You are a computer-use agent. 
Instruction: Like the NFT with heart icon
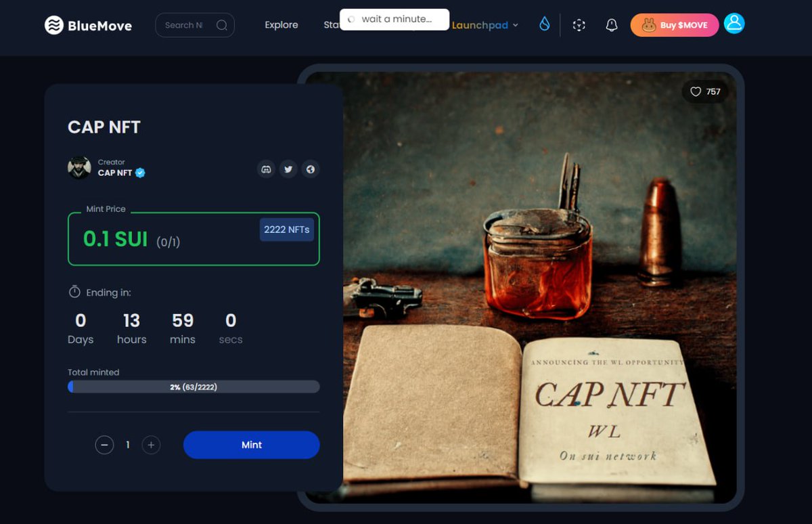tap(696, 91)
